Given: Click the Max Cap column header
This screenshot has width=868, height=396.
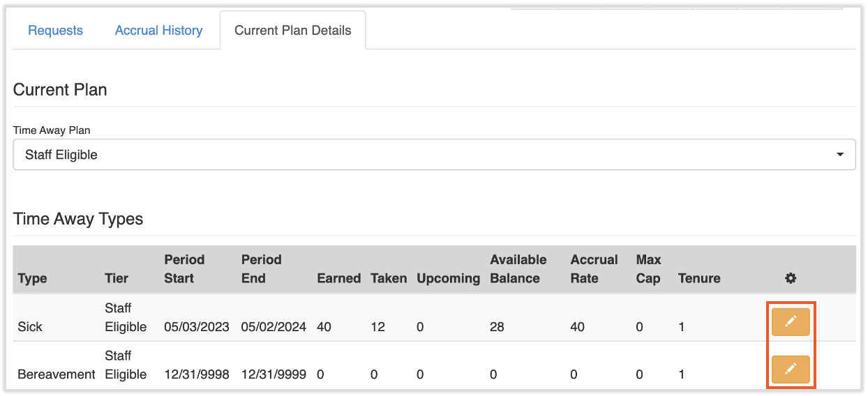Looking at the screenshot, I should pos(648,269).
